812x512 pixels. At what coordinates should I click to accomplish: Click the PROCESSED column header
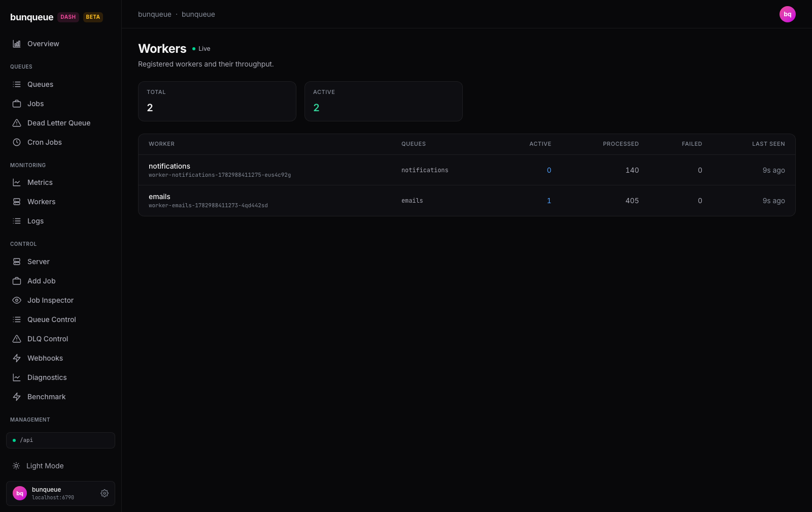pyautogui.click(x=621, y=144)
